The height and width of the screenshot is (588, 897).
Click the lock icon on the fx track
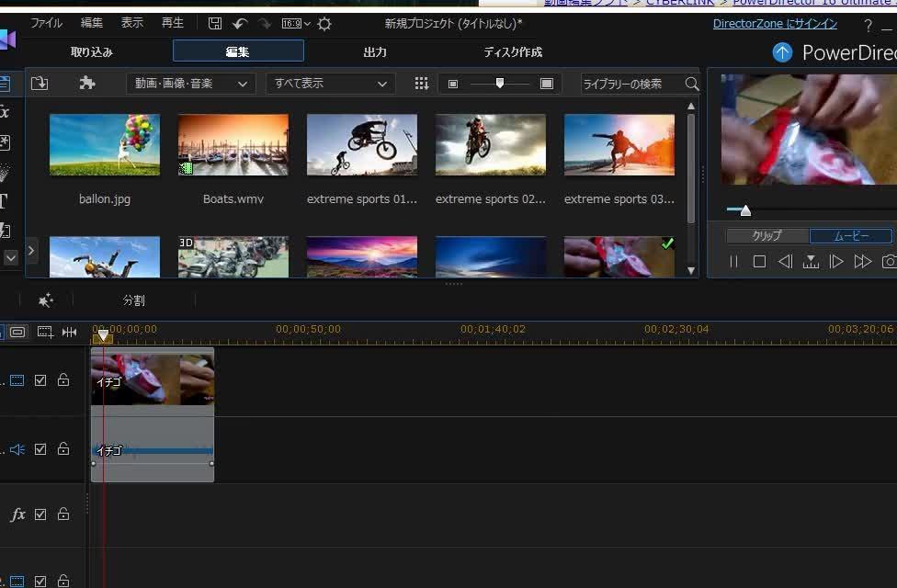pyautogui.click(x=63, y=514)
